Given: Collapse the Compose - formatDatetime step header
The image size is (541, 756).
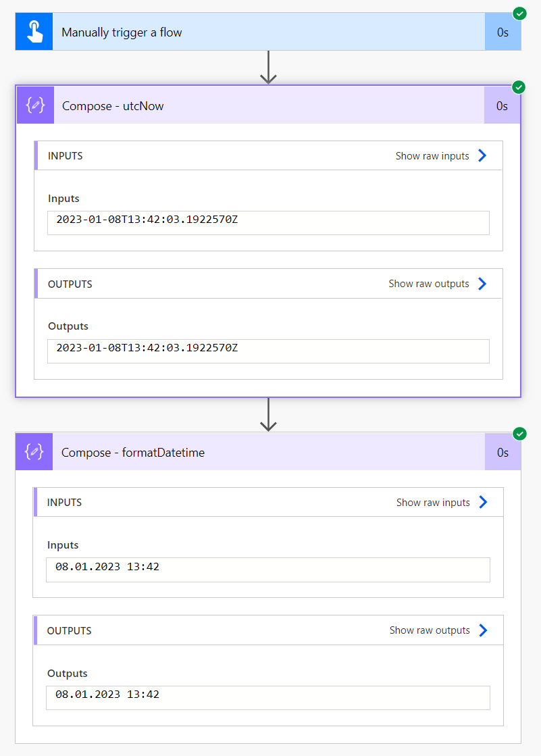Looking at the screenshot, I should pyautogui.click(x=270, y=452).
